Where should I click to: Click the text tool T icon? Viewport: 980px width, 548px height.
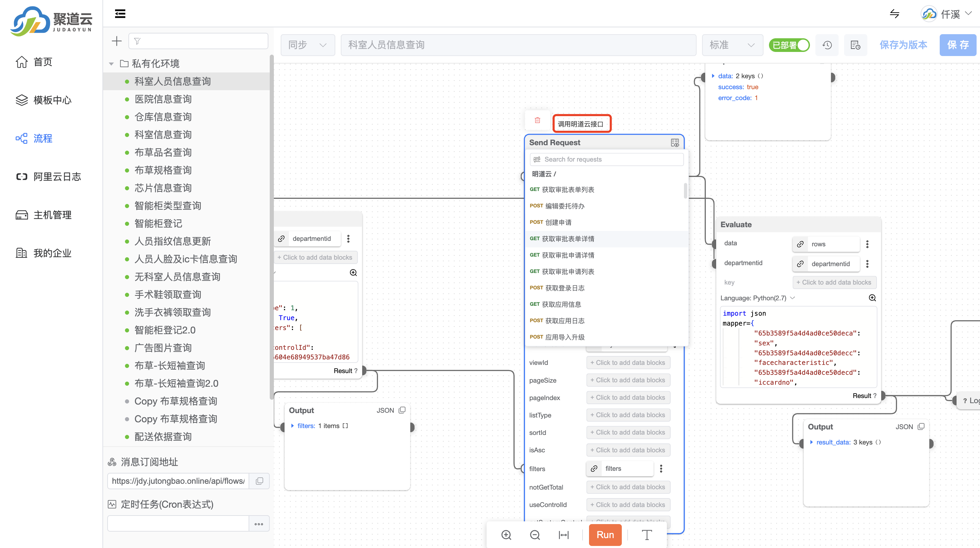coord(647,535)
